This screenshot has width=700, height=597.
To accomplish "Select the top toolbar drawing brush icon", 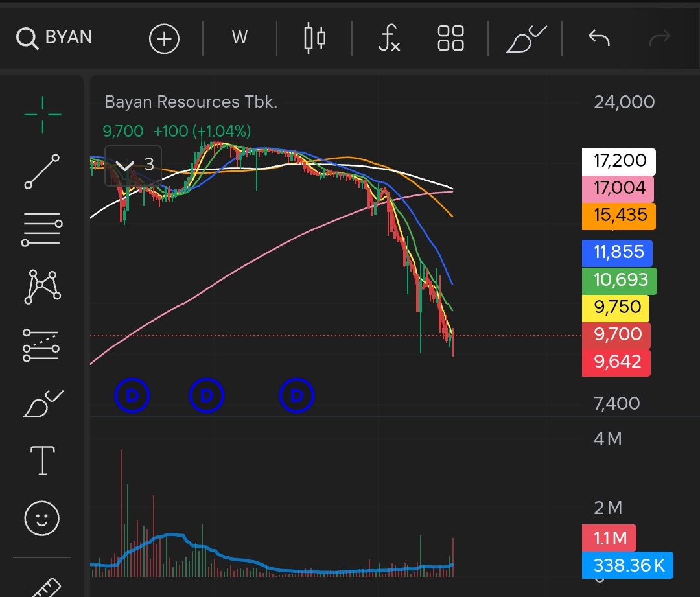I will pos(526,39).
